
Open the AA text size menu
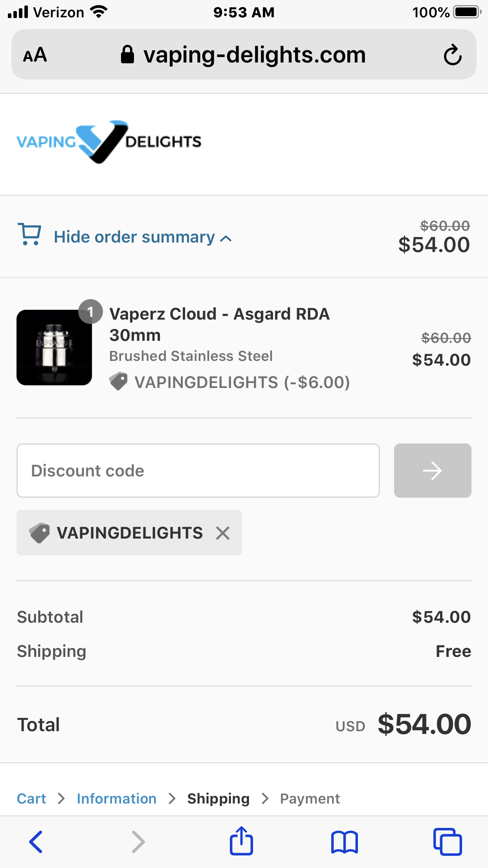tap(35, 55)
